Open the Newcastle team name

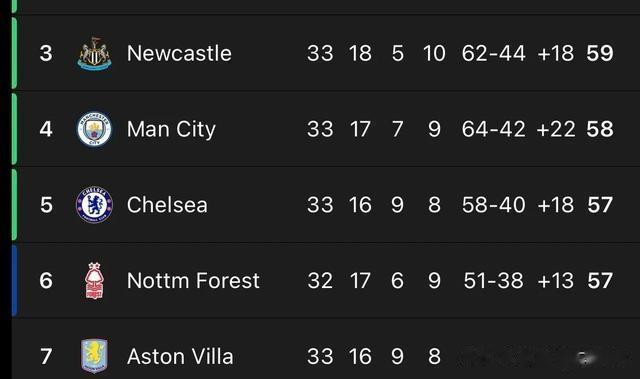179,53
